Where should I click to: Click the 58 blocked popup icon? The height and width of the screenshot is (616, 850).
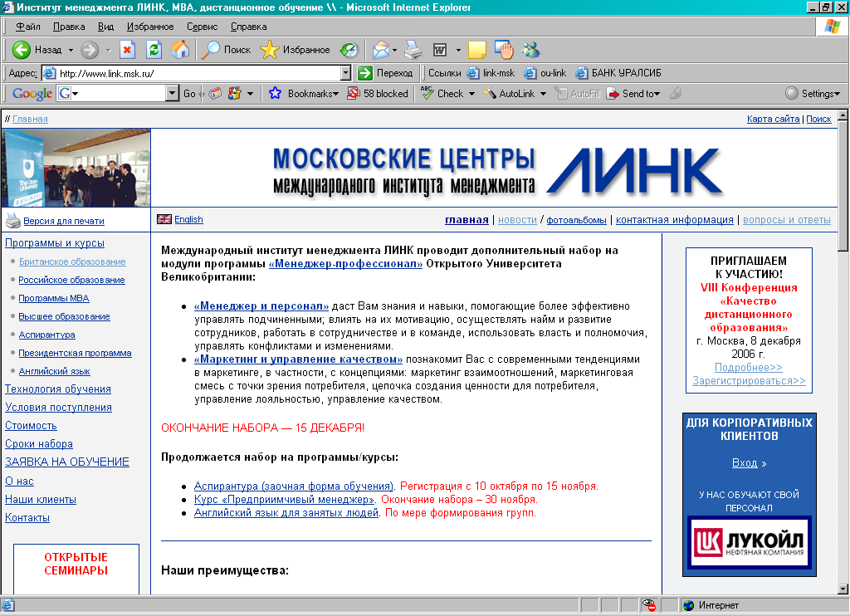click(x=354, y=93)
